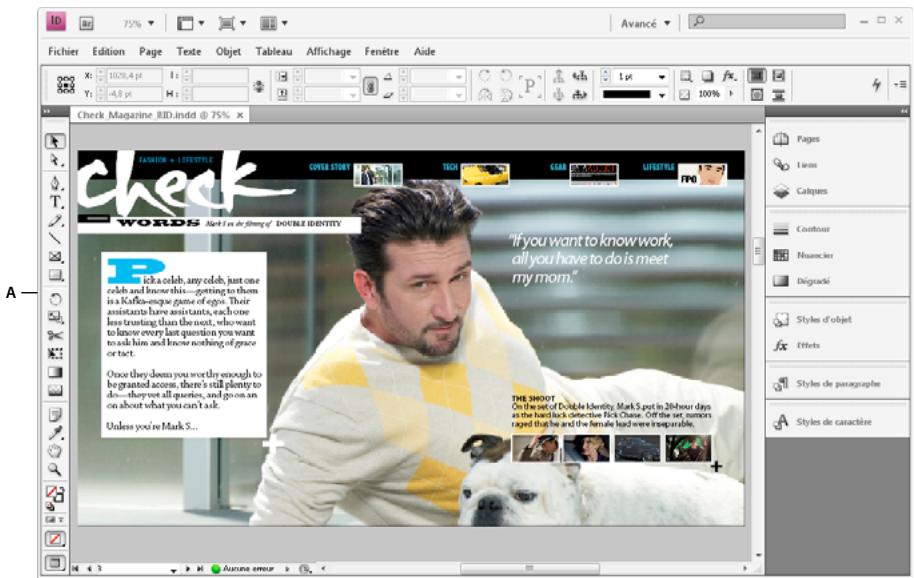914x578 pixels.
Task: Select the Eyedropper tool
Action: point(55,433)
